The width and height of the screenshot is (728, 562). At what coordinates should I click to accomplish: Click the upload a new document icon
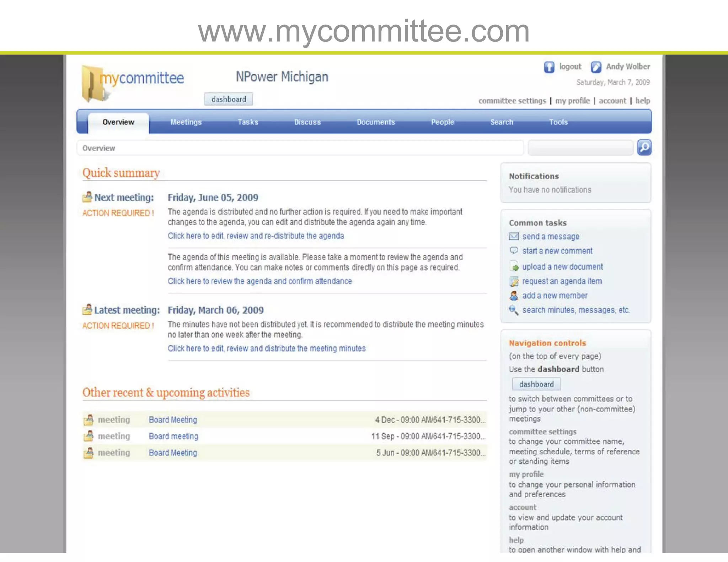(x=514, y=266)
